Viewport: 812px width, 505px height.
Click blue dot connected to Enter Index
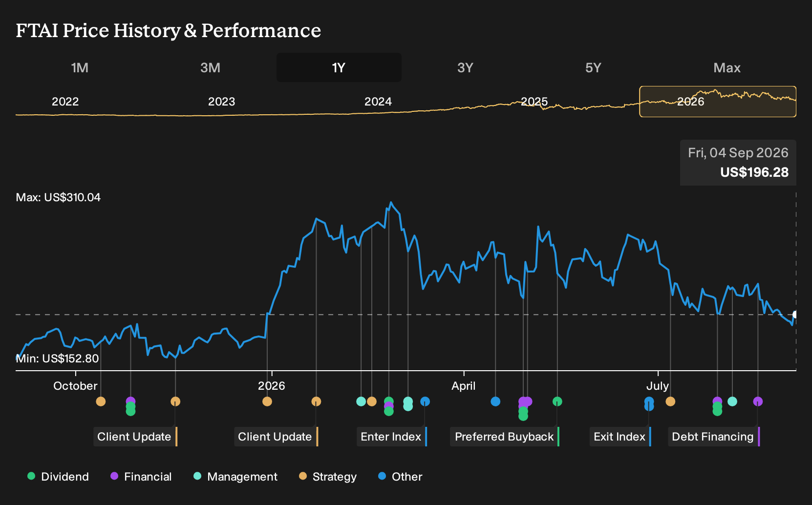[425, 401]
